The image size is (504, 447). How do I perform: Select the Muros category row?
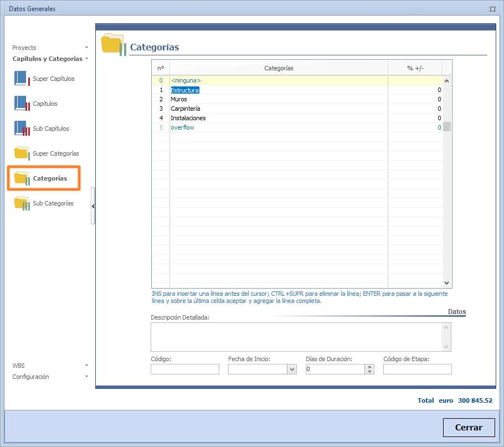pos(297,99)
